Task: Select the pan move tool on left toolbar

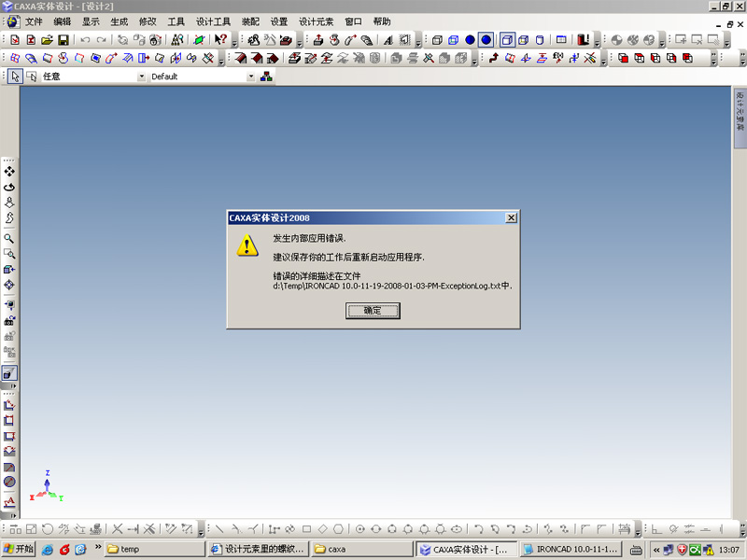Action: click(x=9, y=172)
